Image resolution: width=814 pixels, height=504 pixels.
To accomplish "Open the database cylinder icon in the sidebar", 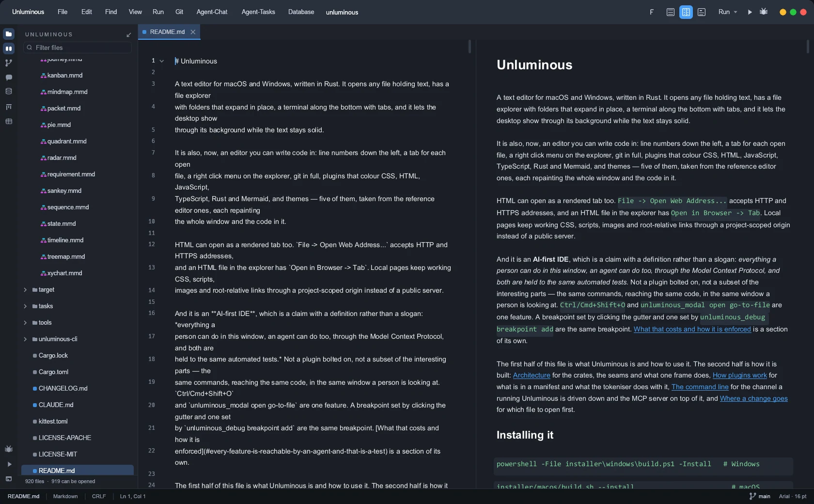I will [9, 91].
